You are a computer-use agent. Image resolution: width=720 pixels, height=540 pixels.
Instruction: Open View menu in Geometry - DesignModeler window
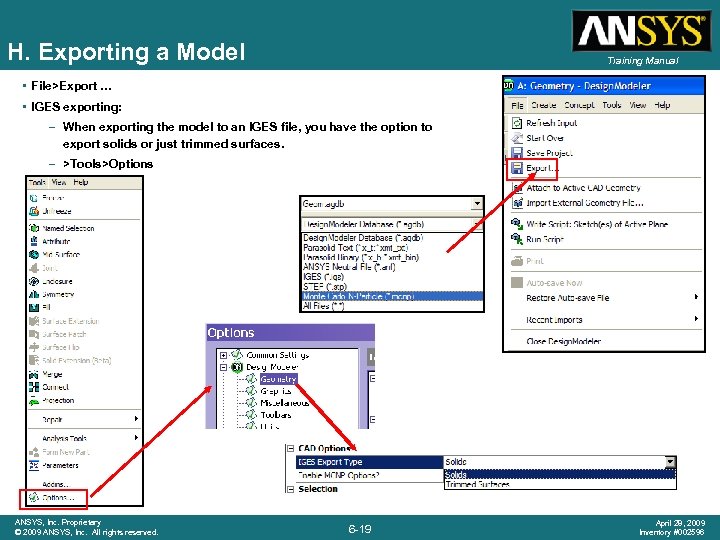pos(638,105)
